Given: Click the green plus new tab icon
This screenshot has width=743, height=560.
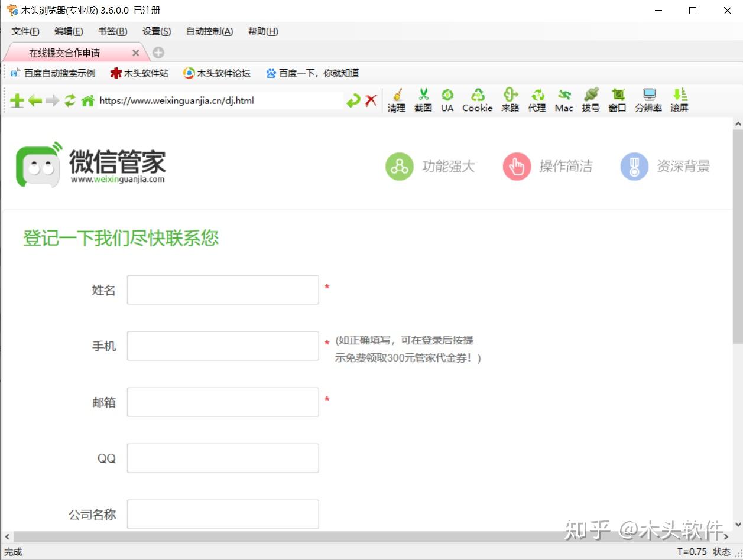Looking at the screenshot, I should (17, 101).
